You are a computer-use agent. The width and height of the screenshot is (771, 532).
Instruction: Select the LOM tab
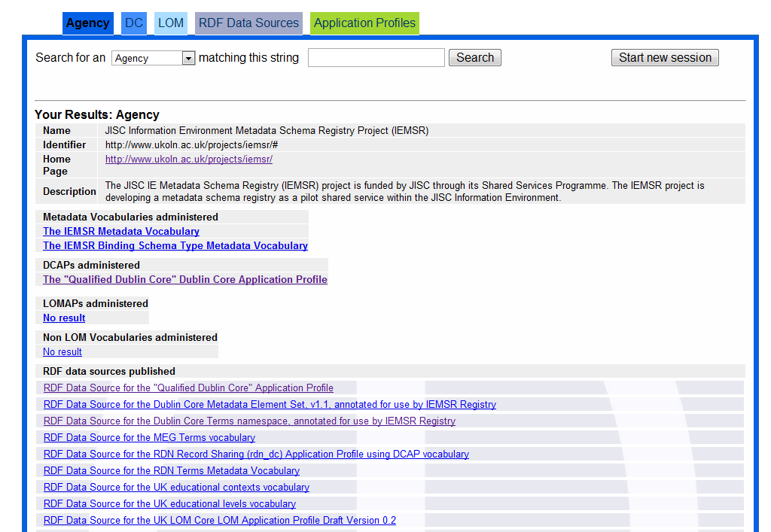(x=171, y=23)
